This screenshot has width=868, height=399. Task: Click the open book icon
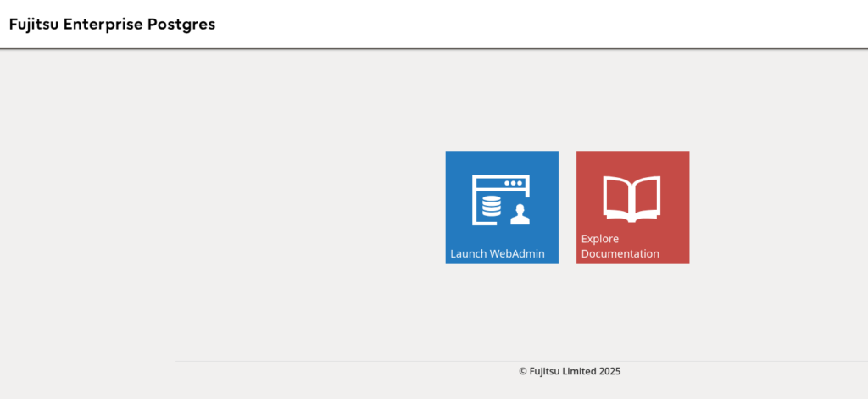pyautogui.click(x=632, y=197)
